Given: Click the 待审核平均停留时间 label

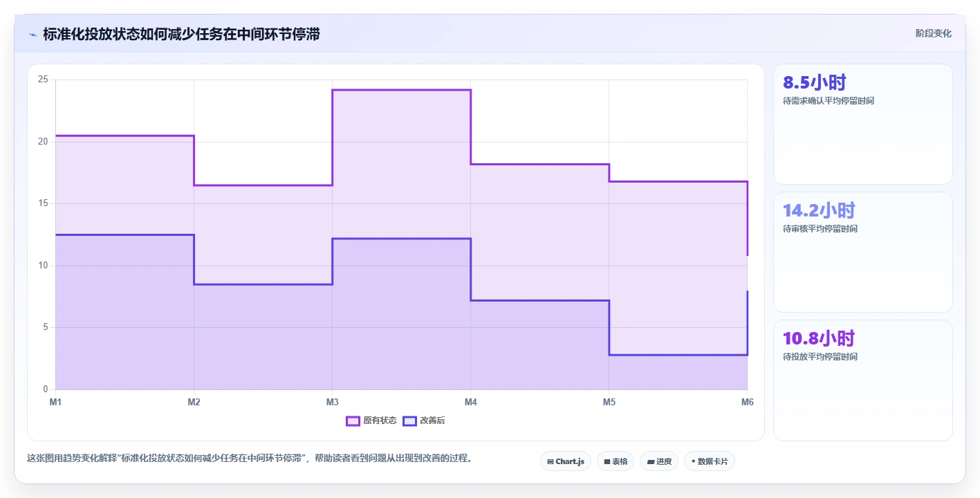Looking at the screenshot, I should tap(820, 229).
